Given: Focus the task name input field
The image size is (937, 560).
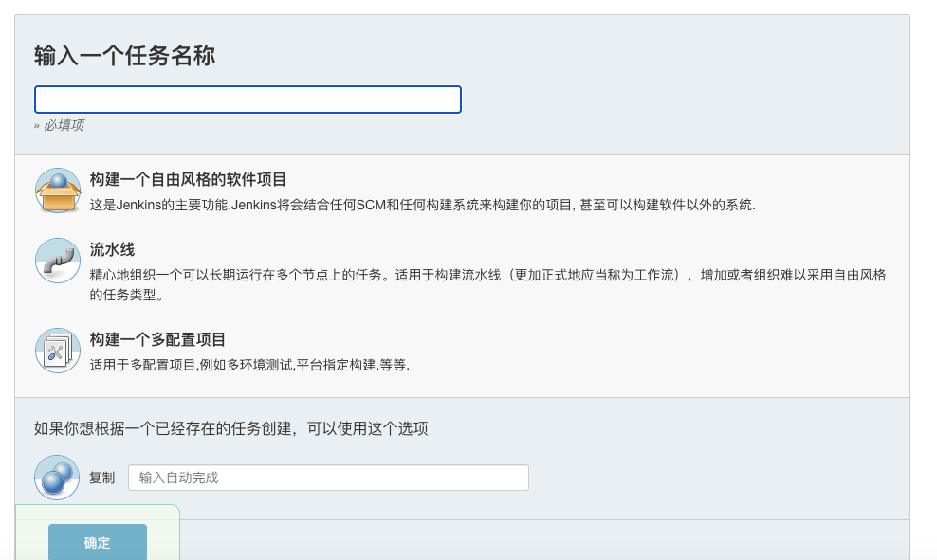Looking at the screenshot, I should pos(248,99).
